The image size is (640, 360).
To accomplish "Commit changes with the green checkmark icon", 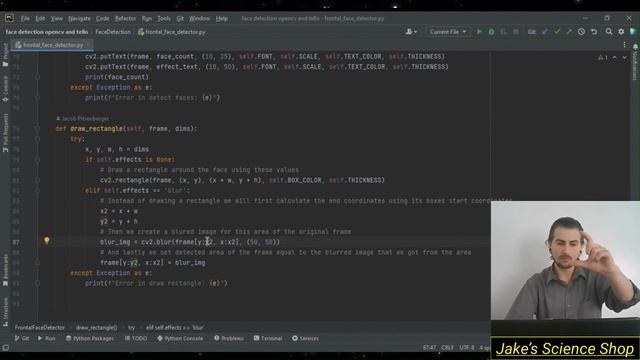I will (557, 32).
